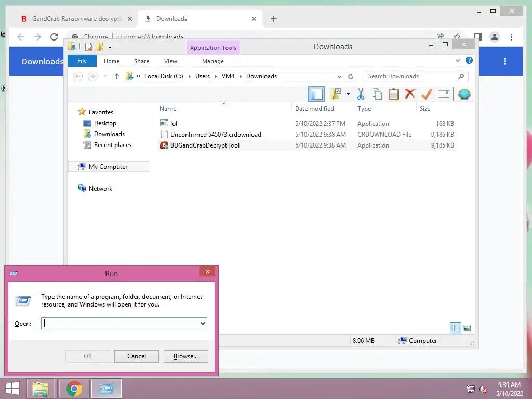This screenshot has height=399, width=532.
Task: Open the File tab in Explorer
Action: click(x=82, y=61)
